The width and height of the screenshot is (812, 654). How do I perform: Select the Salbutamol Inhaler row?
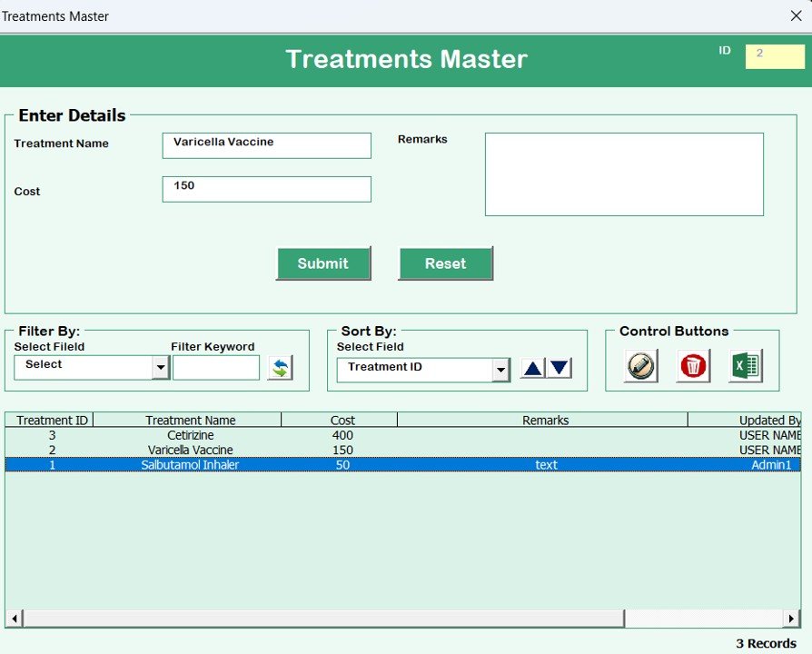click(403, 464)
